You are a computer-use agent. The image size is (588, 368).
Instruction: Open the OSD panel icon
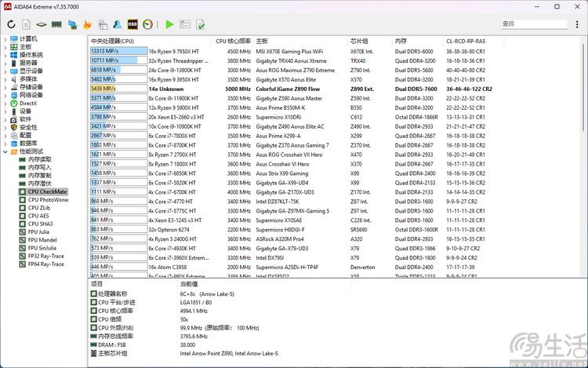(132, 24)
